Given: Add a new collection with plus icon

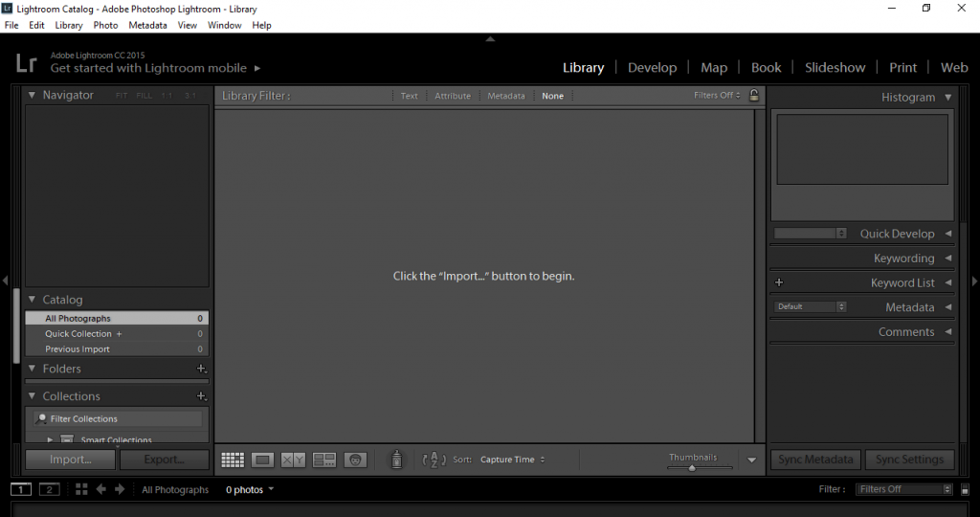Looking at the screenshot, I should pos(201,396).
